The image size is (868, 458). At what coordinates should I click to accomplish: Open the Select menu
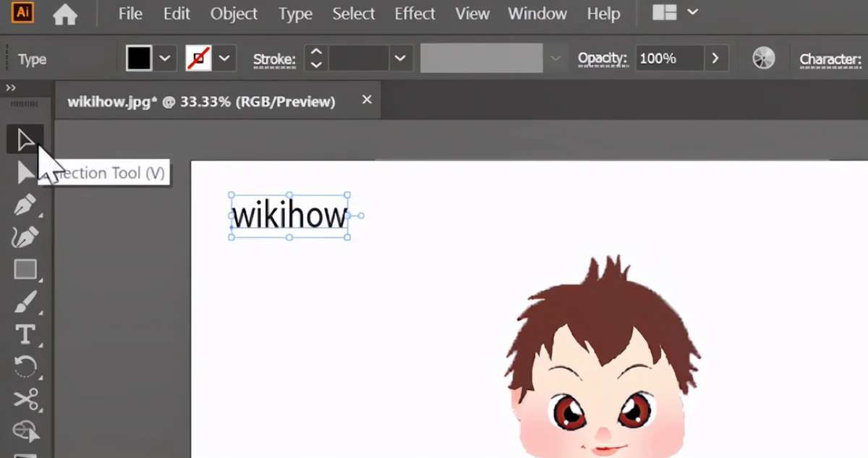tap(354, 14)
